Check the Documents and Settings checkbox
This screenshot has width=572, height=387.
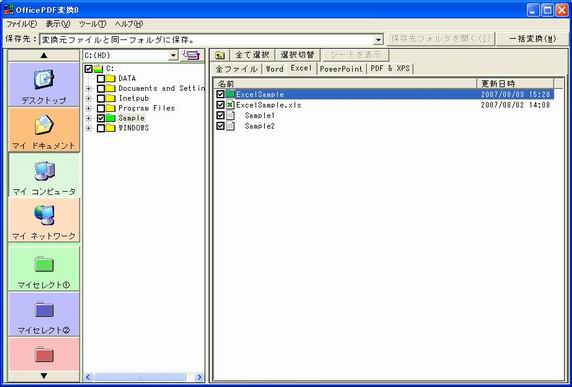point(101,88)
